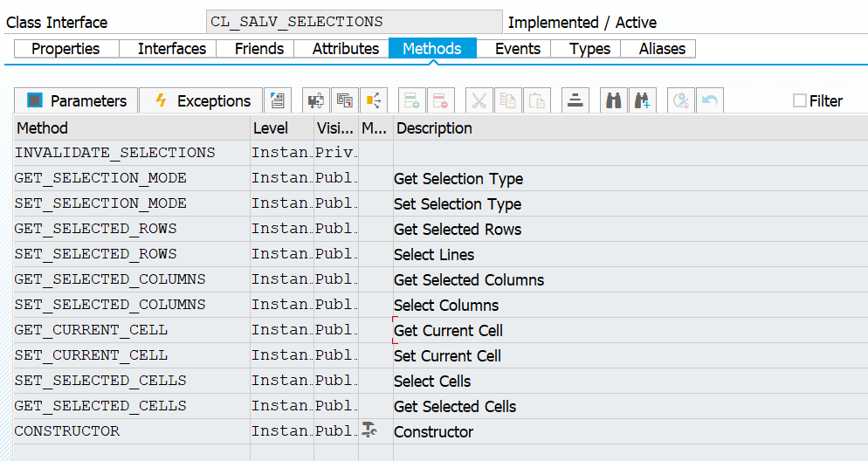
Task: Open the Exceptions view
Action: coord(201,100)
